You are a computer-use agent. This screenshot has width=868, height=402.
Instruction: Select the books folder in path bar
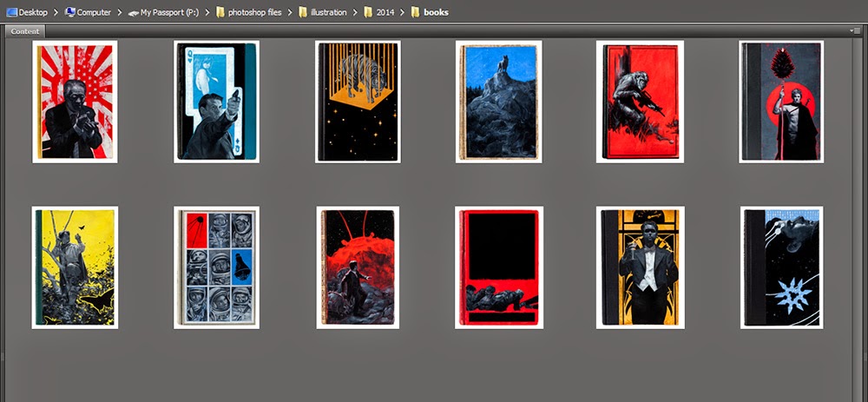(430, 12)
